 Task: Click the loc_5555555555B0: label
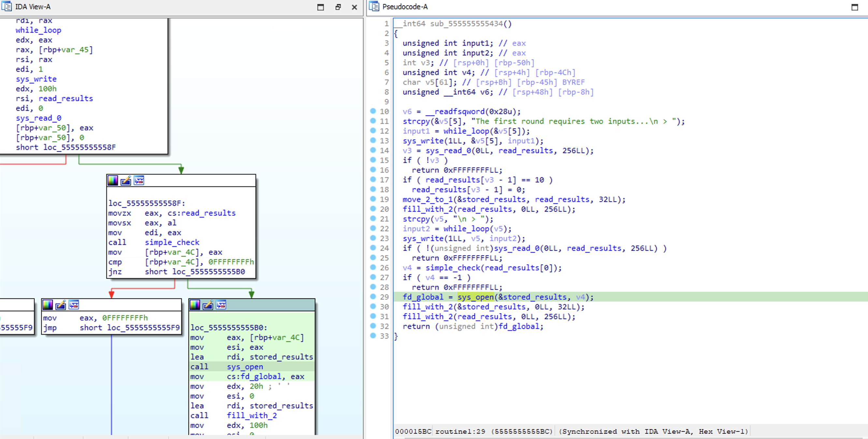click(x=229, y=328)
